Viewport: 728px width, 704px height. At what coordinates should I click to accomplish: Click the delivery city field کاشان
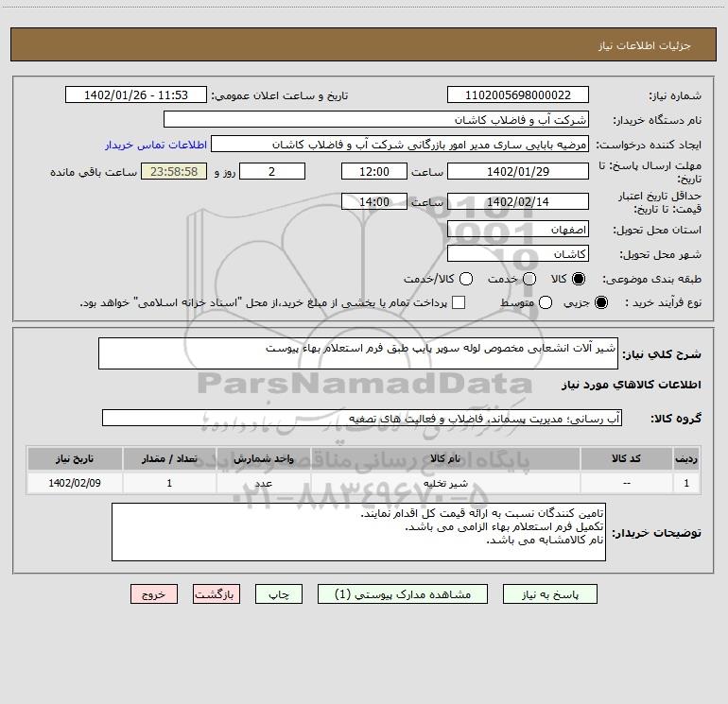[x=518, y=254]
